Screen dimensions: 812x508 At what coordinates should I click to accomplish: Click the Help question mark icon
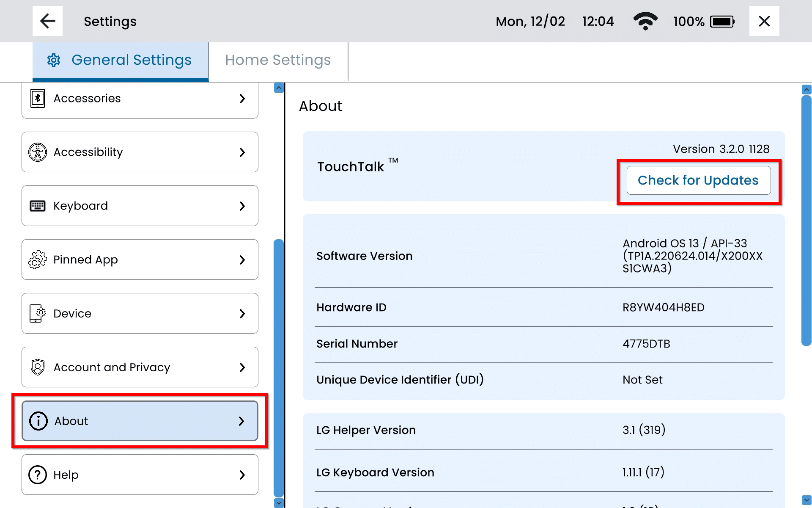coord(38,475)
